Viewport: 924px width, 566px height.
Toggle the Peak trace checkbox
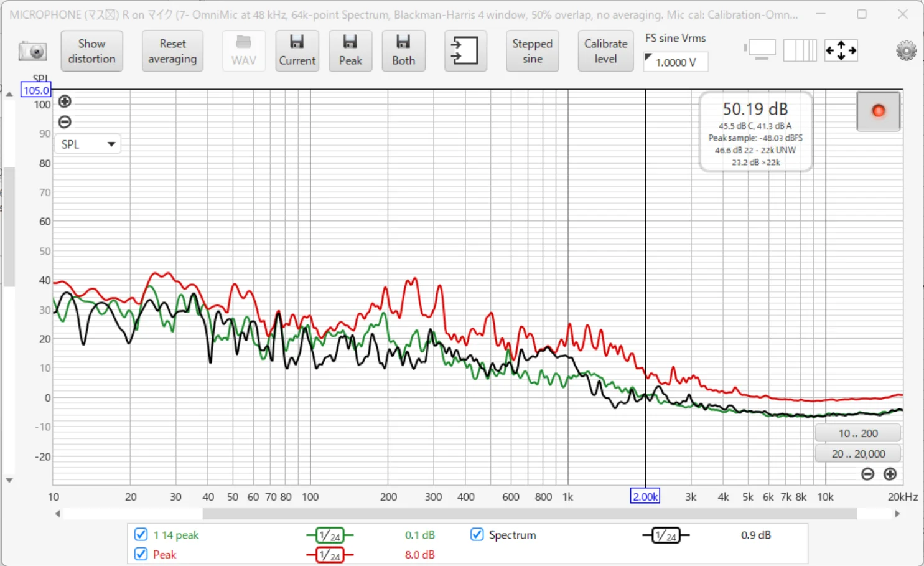pos(141,554)
